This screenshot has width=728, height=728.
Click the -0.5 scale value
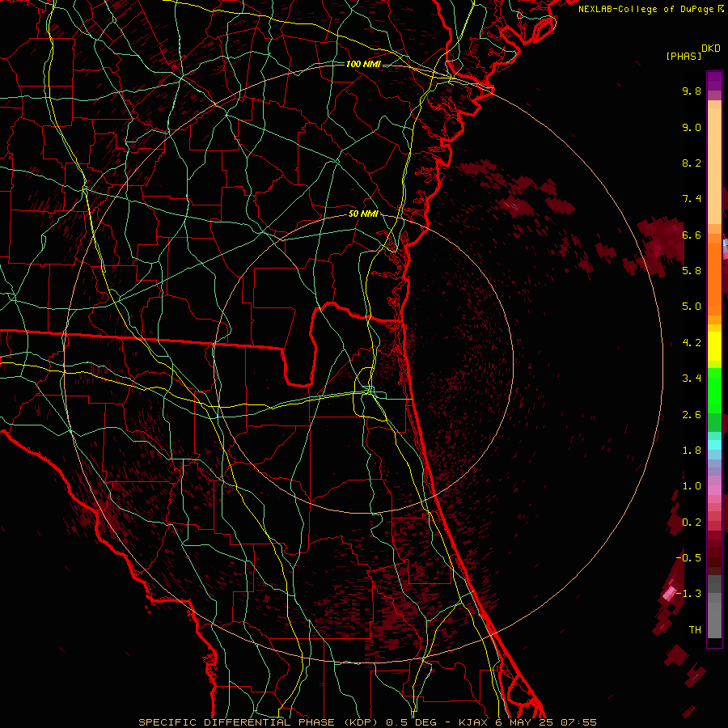click(688, 557)
